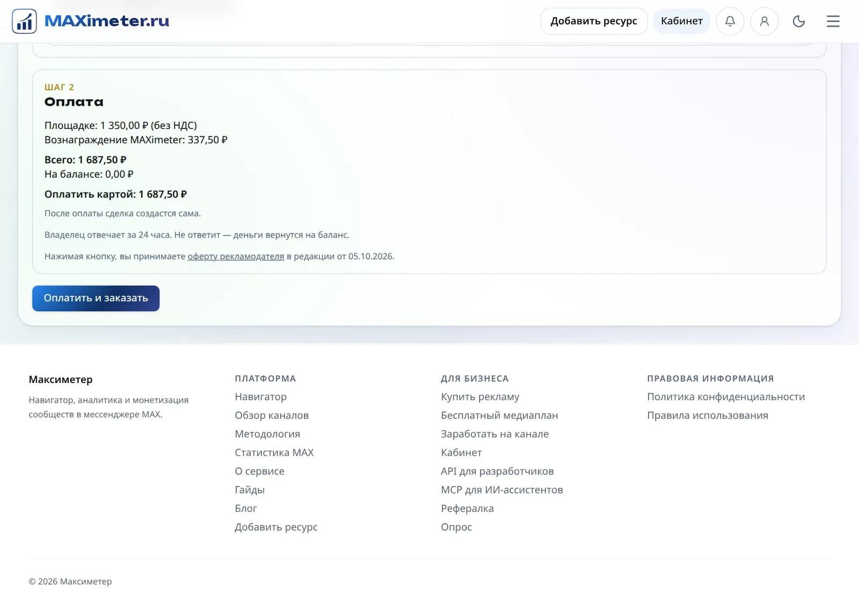Click Оплатить картой: 1 687,50 ₽ text
This screenshot has height=616, width=859.
[x=115, y=194]
